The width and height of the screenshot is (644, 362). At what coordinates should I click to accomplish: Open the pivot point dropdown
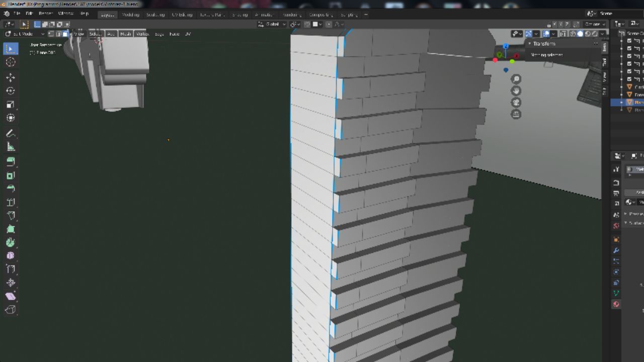(295, 24)
